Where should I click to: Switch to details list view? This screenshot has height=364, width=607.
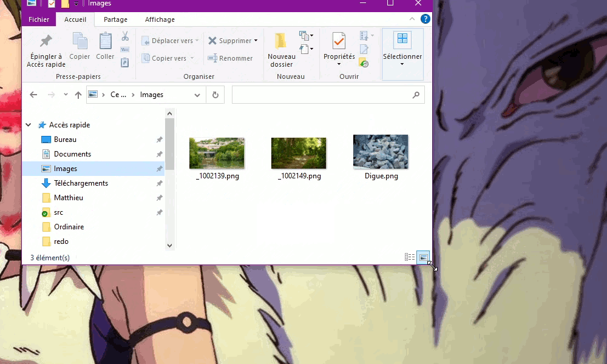point(410,257)
